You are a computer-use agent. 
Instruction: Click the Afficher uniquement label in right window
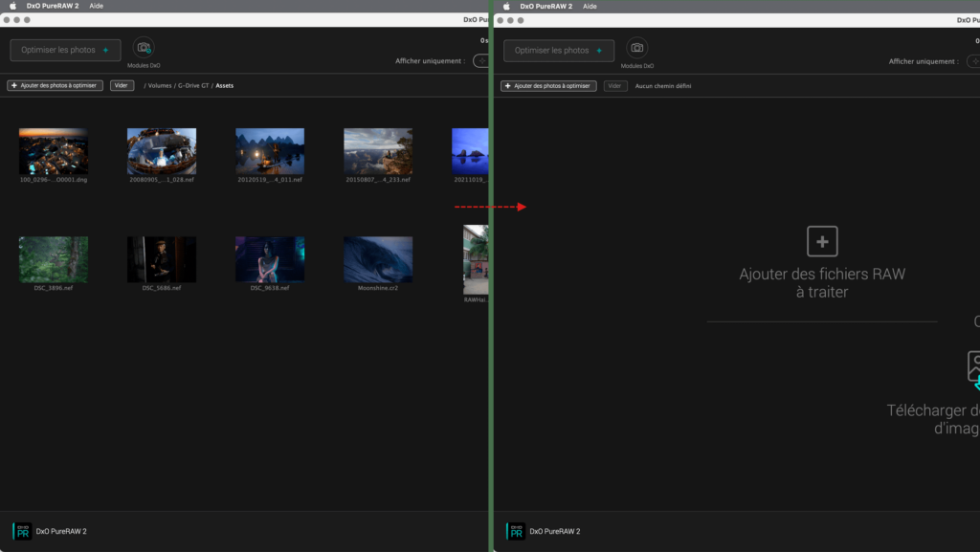924,61
